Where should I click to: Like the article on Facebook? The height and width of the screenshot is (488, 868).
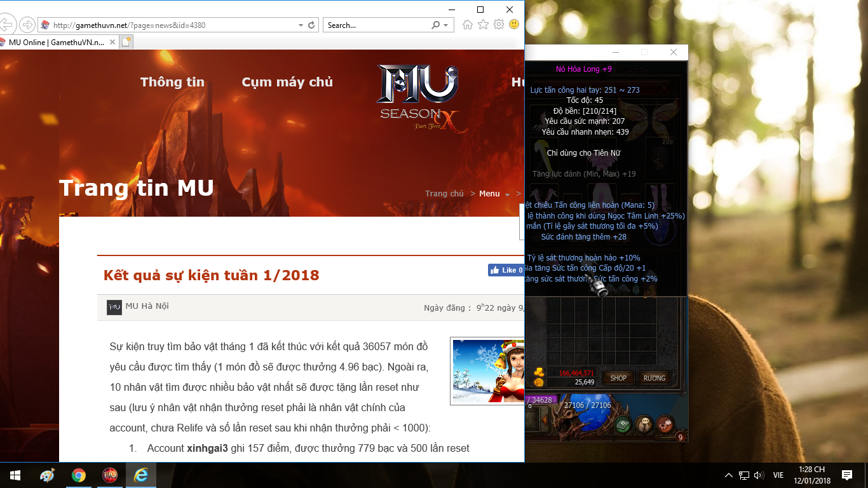[x=506, y=270]
